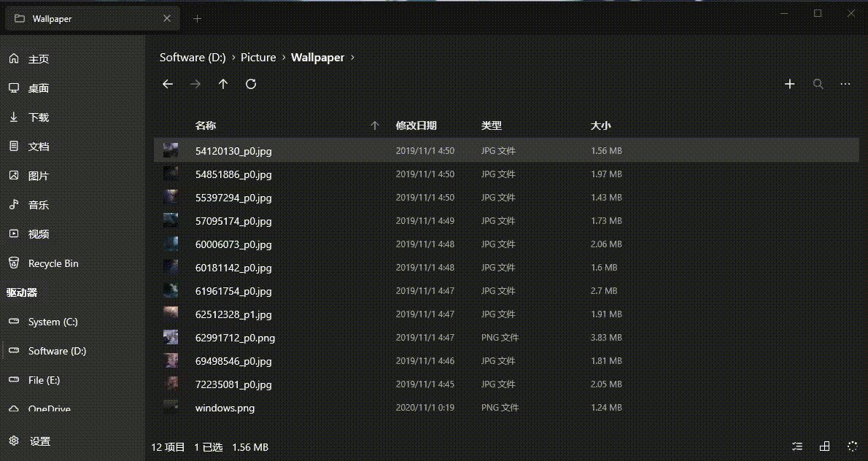Click the 视频 videos sidebar icon

[14, 234]
